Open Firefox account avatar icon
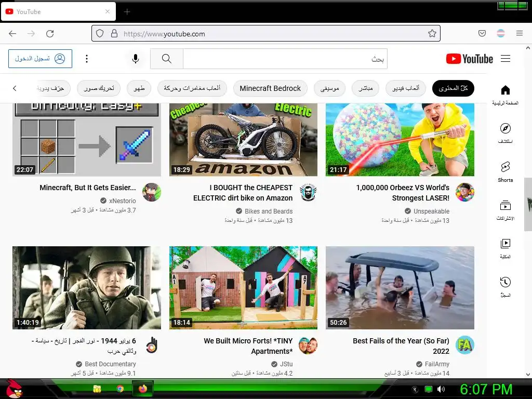Image resolution: width=532 pixels, height=399 pixels. [501, 33]
